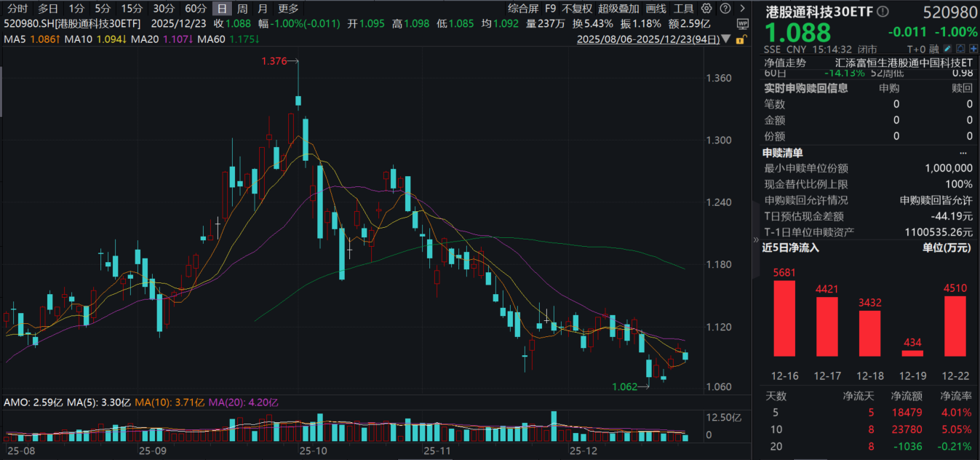Image resolution: width=980 pixels, height=460 pixels.
Task: Select the pencil annotation icon near T+0 融
Action: coord(947,47)
